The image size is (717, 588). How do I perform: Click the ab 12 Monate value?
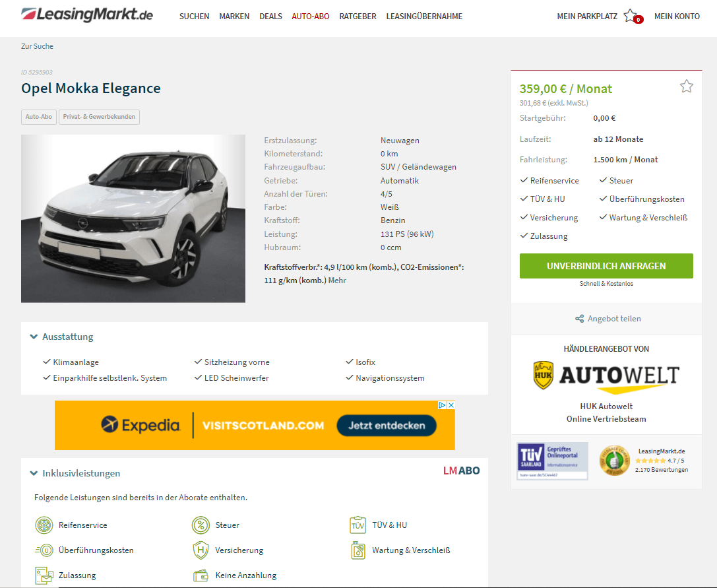(x=618, y=139)
